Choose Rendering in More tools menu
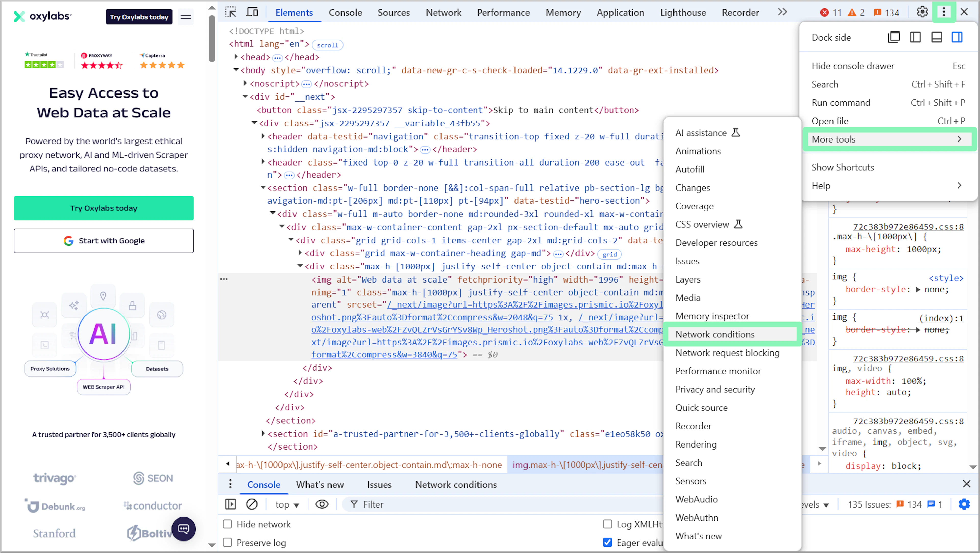The height and width of the screenshot is (553, 980). click(695, 444)
